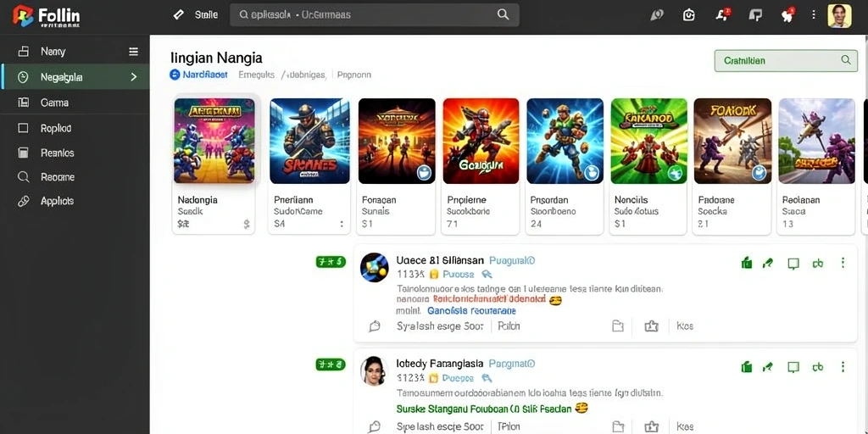The image size is (868, 434).
Task: Open the Fonacan game thumbnail
Action: pyautogui.click(x=397, y=141)
